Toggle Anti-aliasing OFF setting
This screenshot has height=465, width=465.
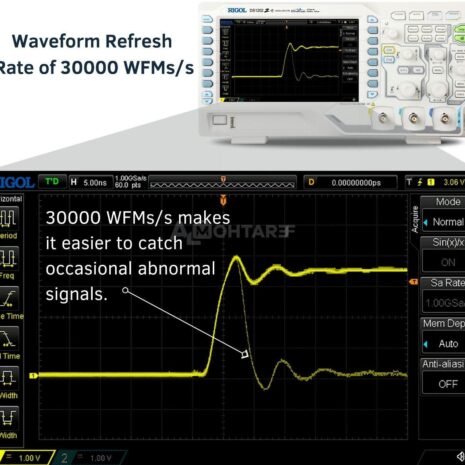[444, 384]
